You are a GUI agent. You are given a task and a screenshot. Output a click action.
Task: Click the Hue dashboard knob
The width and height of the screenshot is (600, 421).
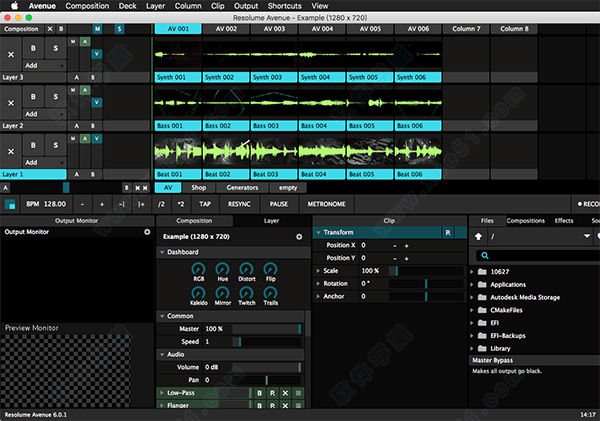click(222, 269)
